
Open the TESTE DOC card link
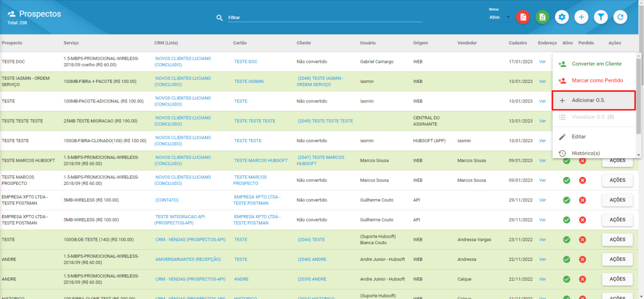tap(246, 62)
